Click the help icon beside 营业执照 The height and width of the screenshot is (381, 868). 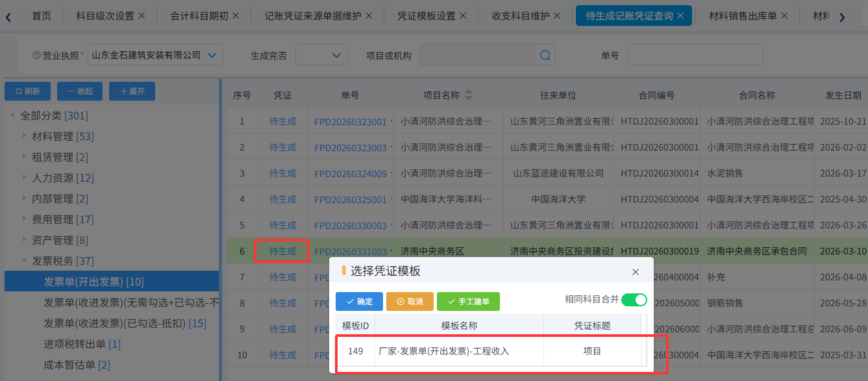[36, 55]
